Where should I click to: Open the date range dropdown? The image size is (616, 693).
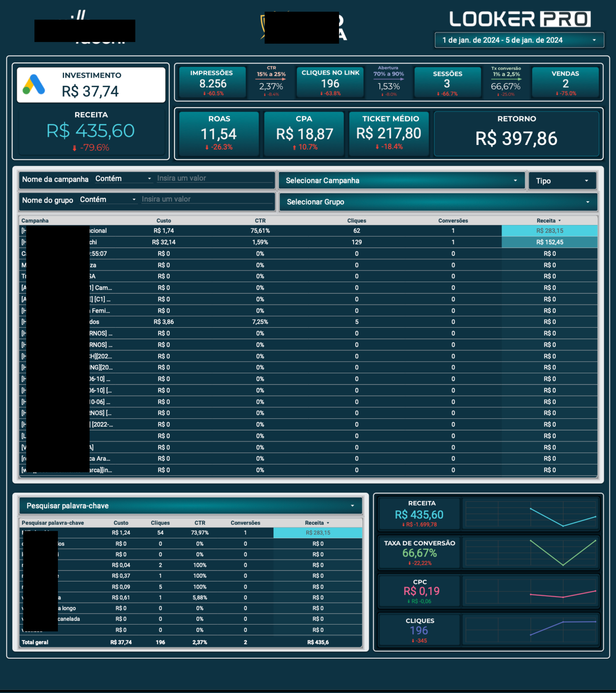click(519, 40)
